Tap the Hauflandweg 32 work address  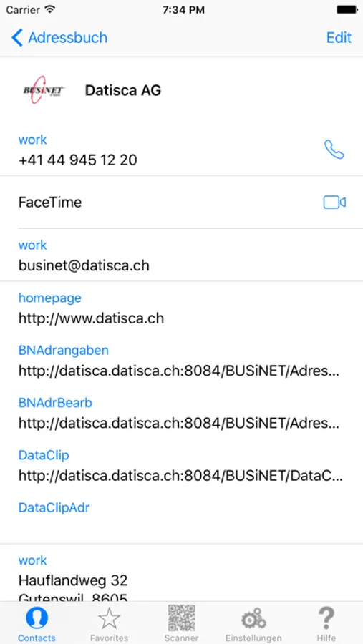pyautogui.click(x=73, y=580)
